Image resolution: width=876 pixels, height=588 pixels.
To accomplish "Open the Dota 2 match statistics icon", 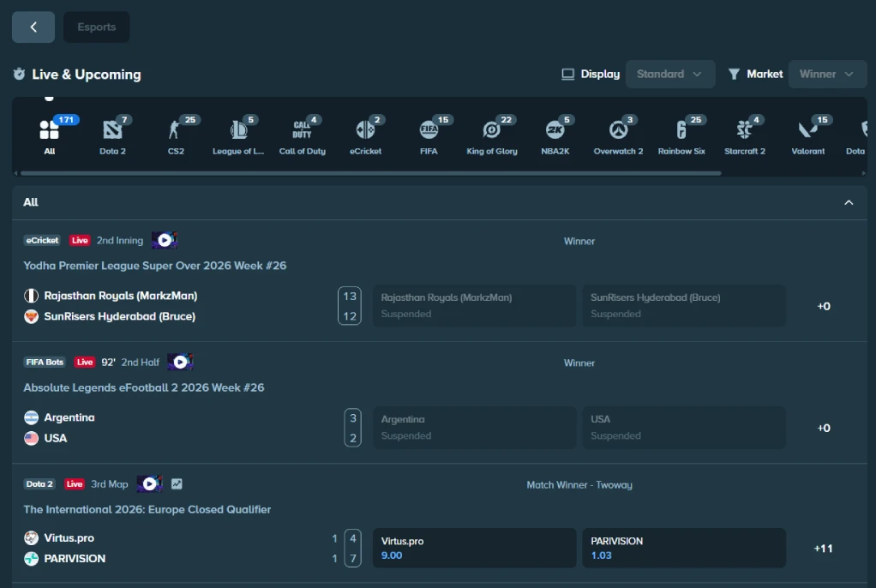I will 177,484.
